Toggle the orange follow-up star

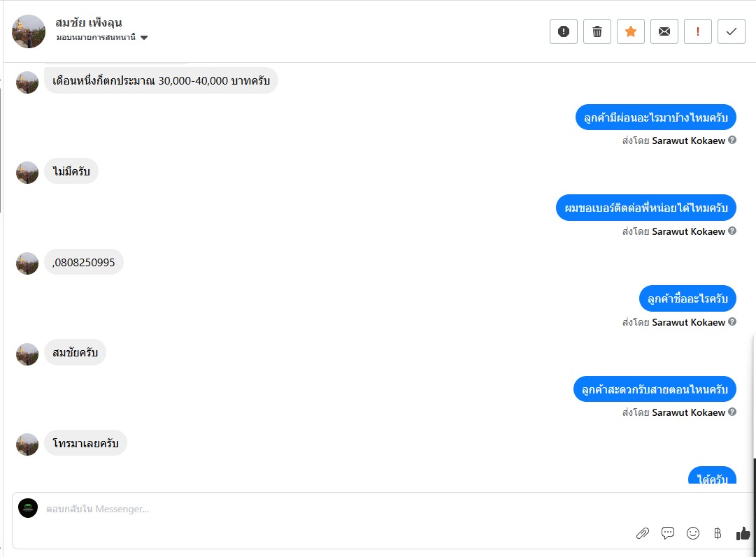[x=631, y=31]
